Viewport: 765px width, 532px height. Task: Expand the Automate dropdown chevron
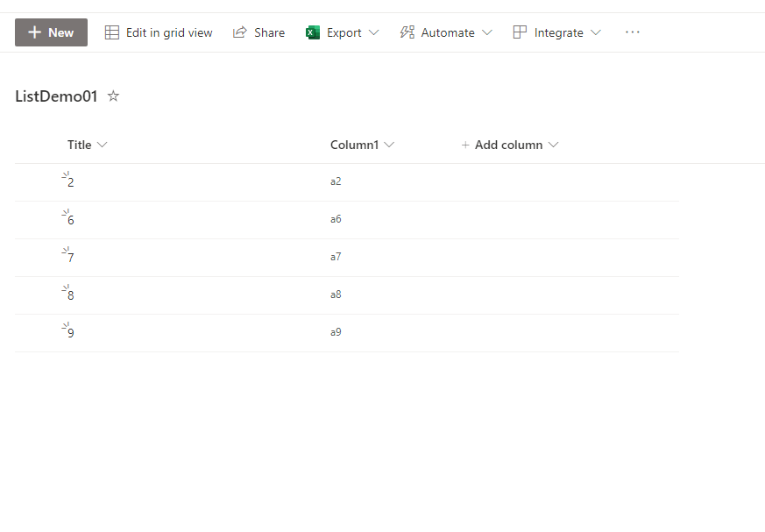coord(487,32)
